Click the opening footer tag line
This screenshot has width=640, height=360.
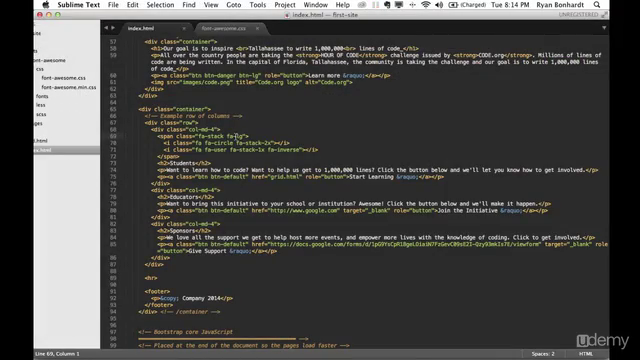point(158,291)
